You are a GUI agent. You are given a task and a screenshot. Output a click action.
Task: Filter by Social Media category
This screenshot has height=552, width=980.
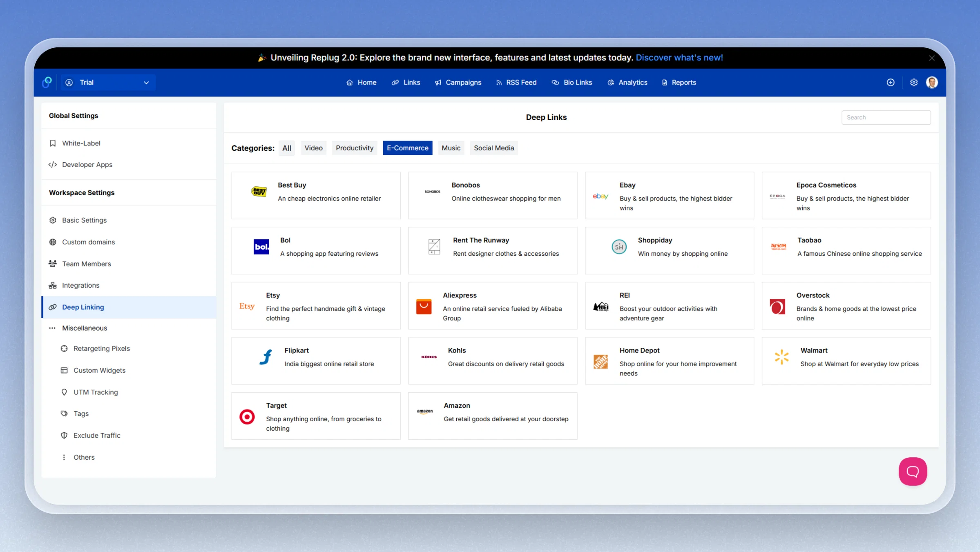(493, 148)
